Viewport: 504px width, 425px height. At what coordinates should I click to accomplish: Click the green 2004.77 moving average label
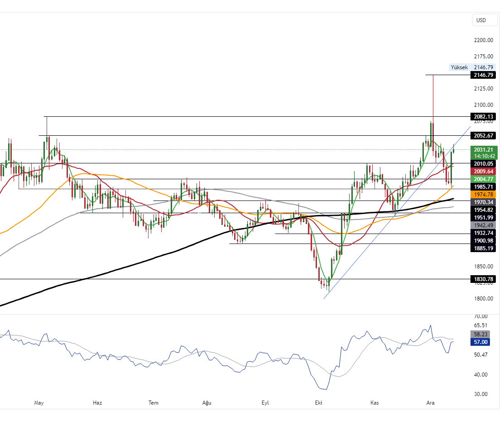coord(483,179)
